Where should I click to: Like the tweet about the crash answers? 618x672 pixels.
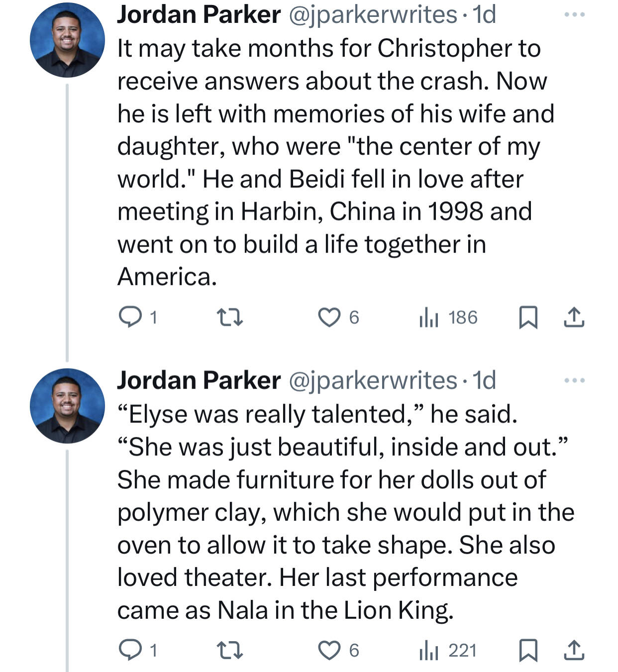(x=329, y=317)
